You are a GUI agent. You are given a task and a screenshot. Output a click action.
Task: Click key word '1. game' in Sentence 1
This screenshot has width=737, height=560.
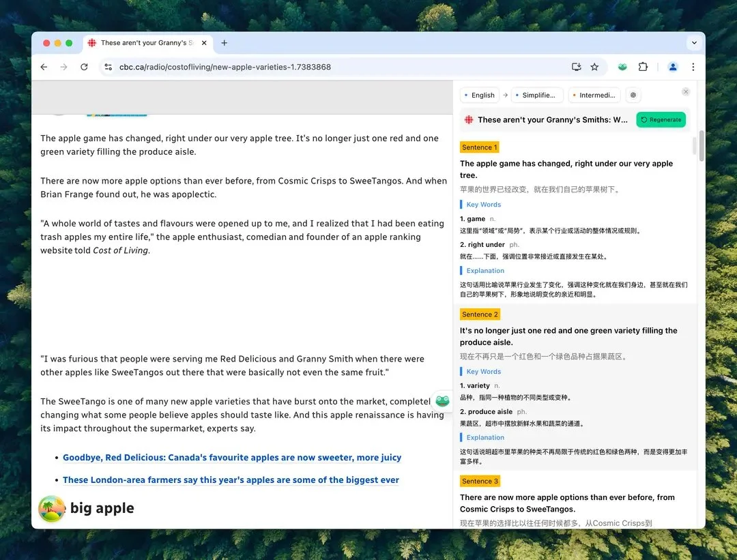472,219
